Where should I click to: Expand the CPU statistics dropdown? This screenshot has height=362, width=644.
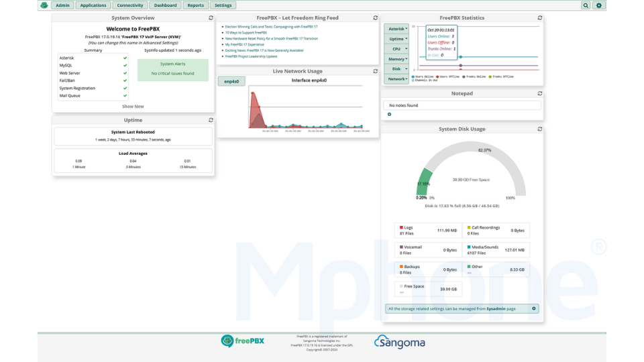click(x=396, y=49)
